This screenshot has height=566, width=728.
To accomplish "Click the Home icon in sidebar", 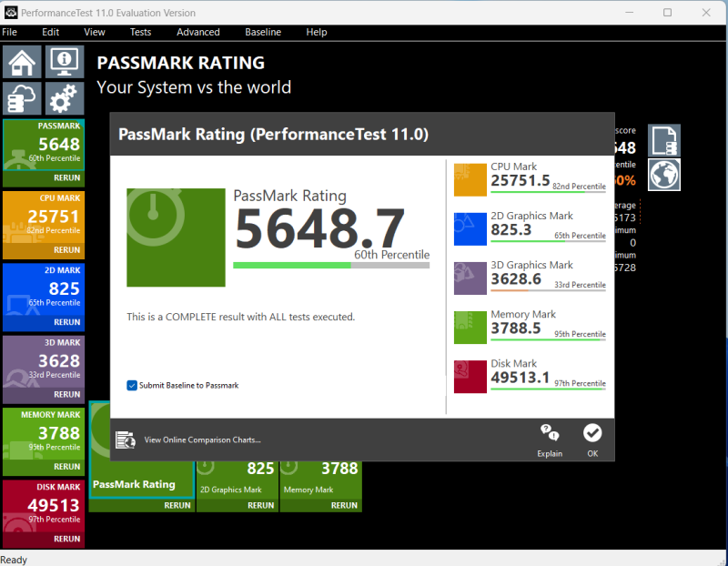I will (x=23, y=62).
